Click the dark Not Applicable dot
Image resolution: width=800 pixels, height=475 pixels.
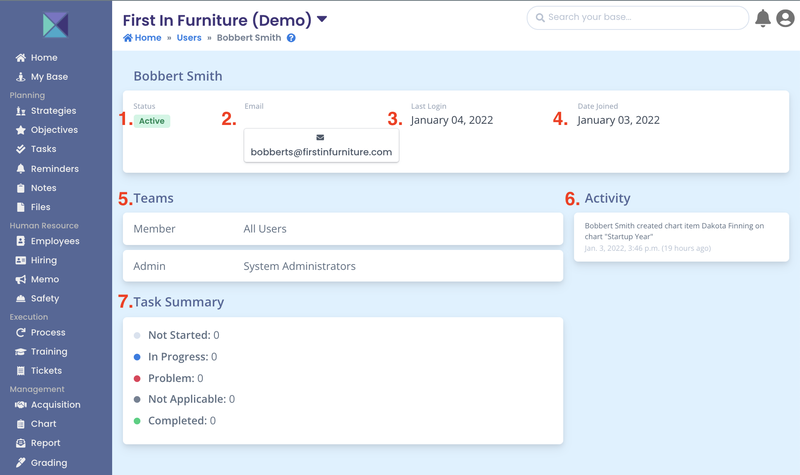point(137,399)
